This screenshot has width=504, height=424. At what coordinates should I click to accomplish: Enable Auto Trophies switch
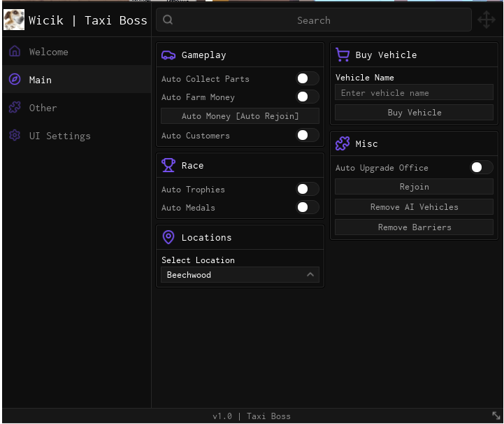(x=308, y=189)
